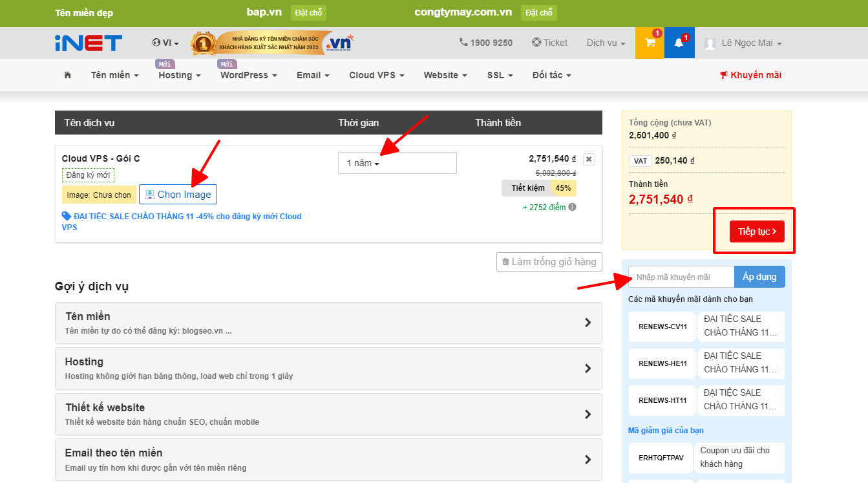This screenshot has height=483, width=868.
Task: Click the Cloud VPS - Gói C title
Action: [x=101, y=158]
